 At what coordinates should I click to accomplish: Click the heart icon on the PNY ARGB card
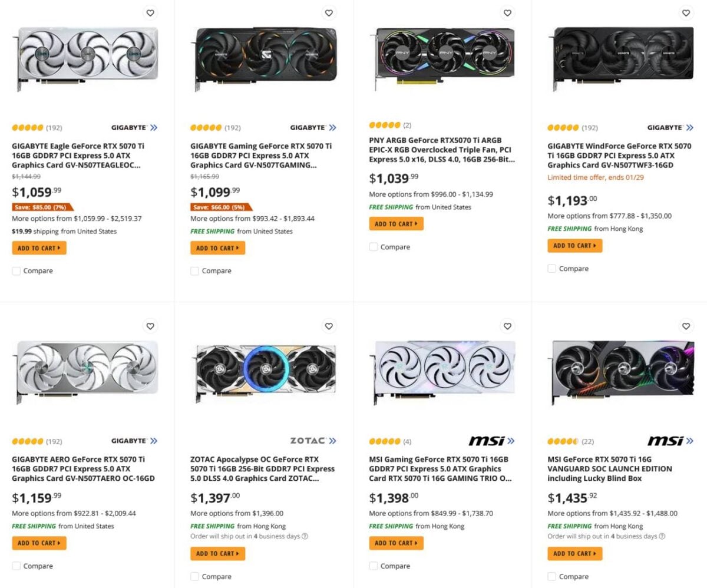tap(507, 12)
